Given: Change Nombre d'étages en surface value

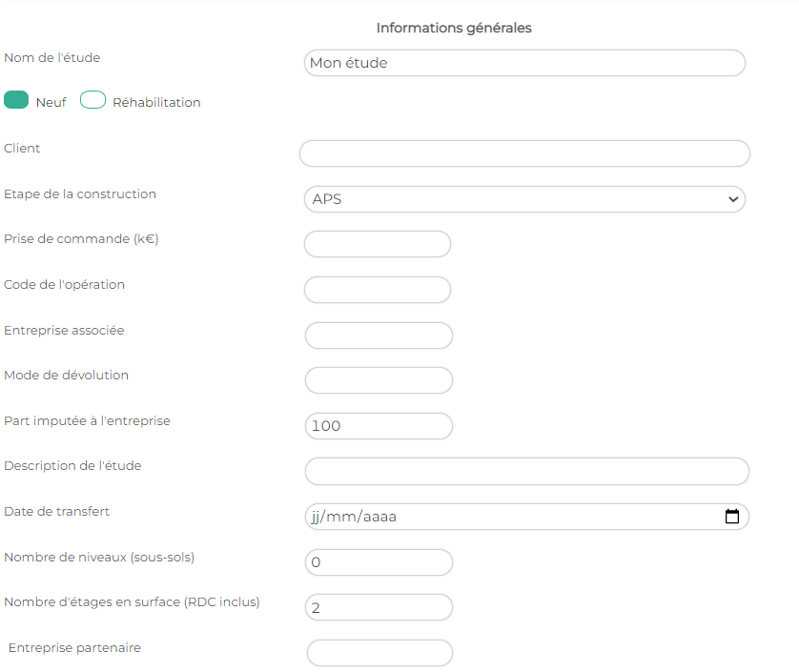Looking at the screenshot, I should [379, 607].
